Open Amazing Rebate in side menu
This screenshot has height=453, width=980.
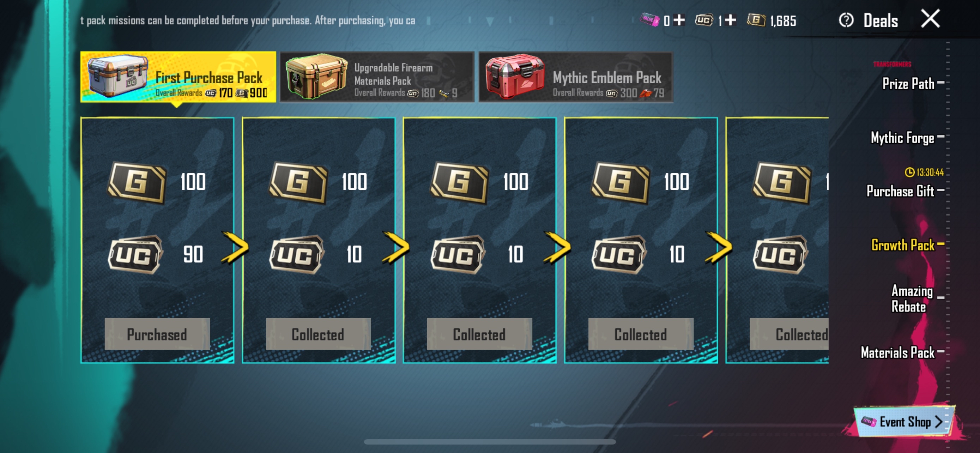click(x=912, y=298)
